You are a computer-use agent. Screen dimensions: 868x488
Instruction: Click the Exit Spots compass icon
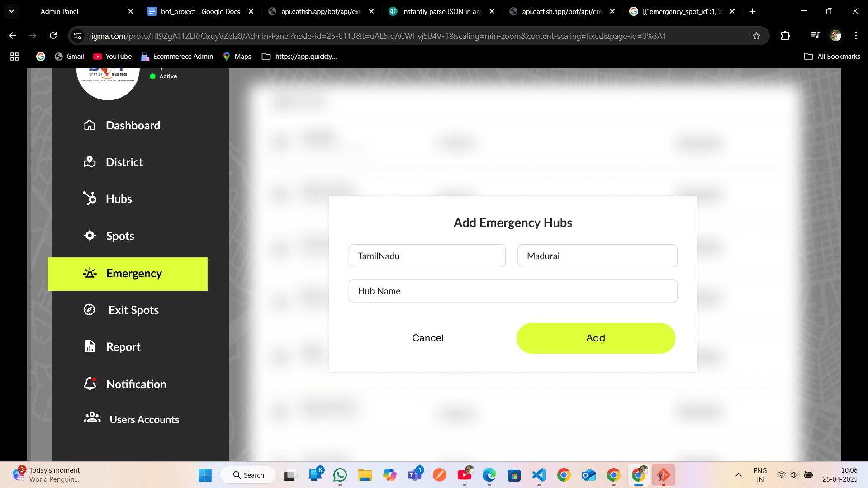click(90, 310)
